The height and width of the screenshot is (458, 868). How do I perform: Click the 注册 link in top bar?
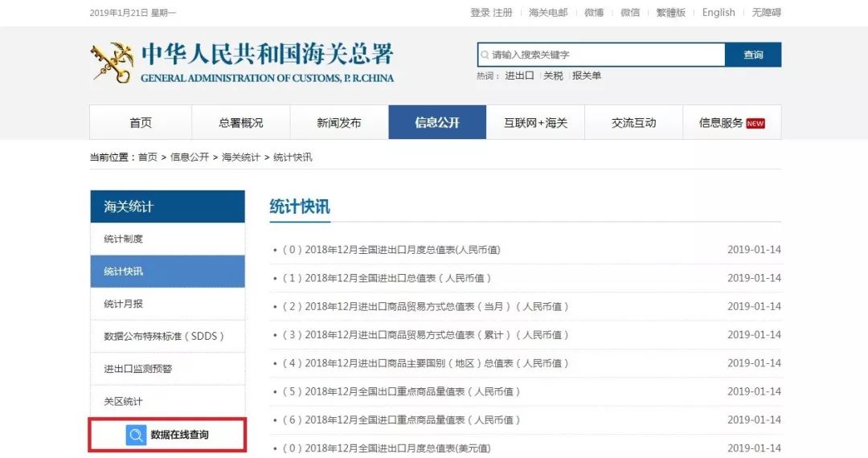pyautogui.click(x=502, y=12)
